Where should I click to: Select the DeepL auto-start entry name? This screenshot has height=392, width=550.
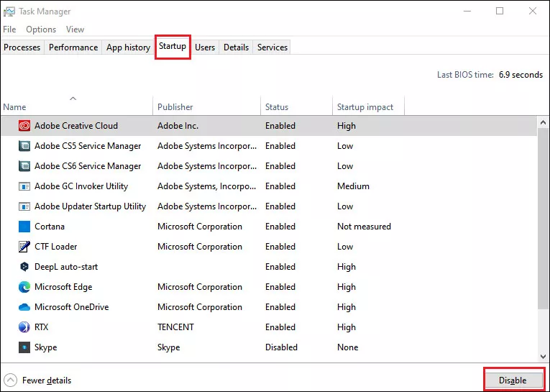66,267
